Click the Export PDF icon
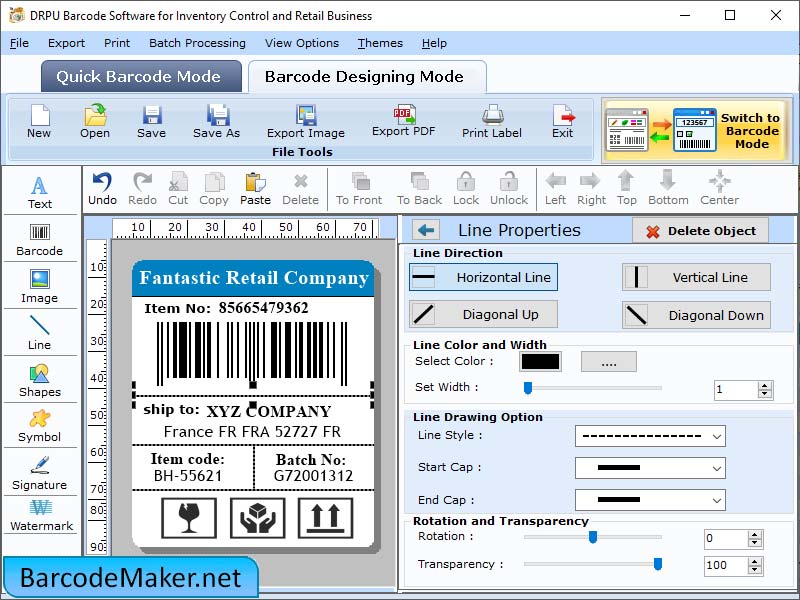 click(404, 122)
